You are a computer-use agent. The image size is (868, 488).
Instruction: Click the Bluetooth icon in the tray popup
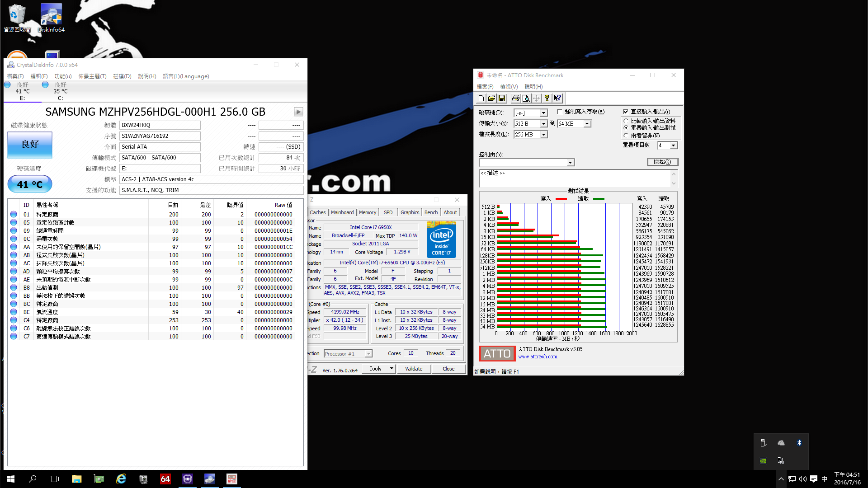tap(799, 443)
